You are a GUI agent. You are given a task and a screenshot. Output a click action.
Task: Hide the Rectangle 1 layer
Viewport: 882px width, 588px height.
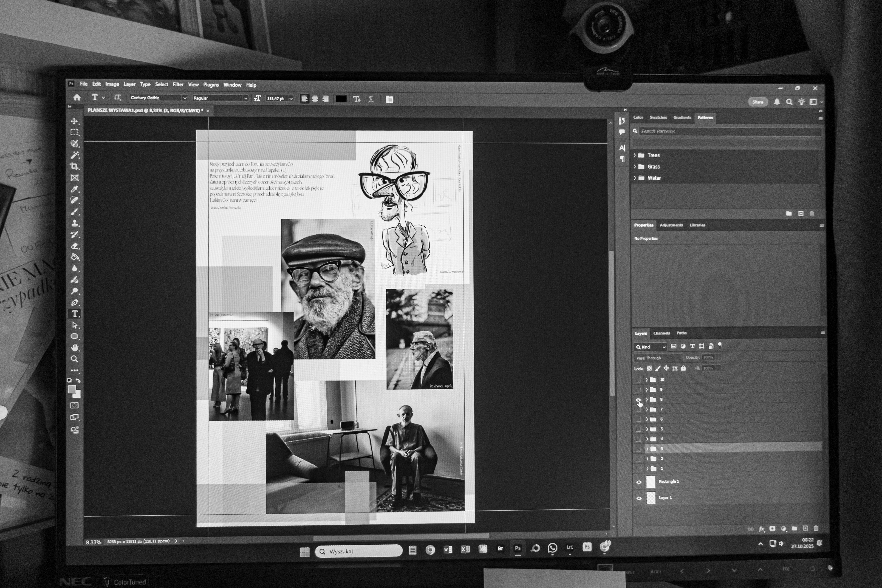tap(639, 482)
